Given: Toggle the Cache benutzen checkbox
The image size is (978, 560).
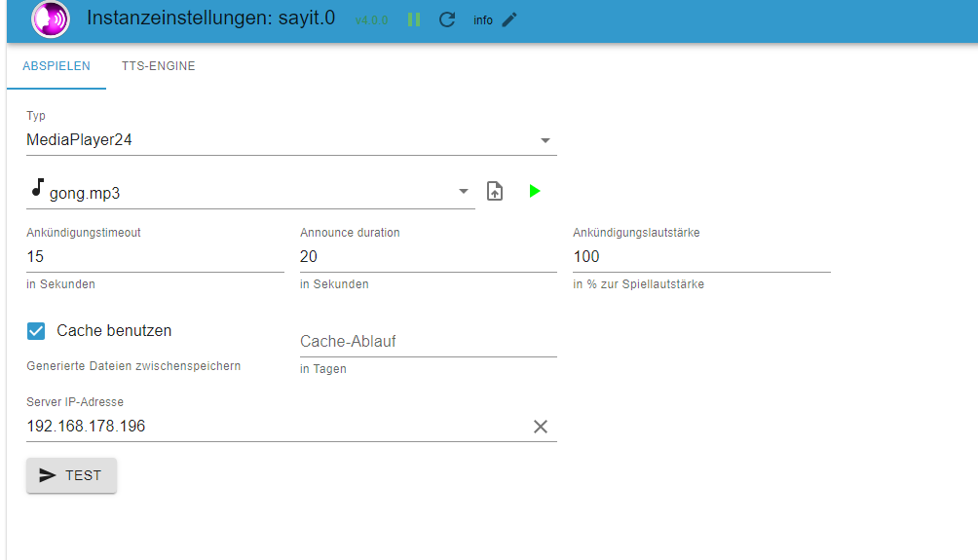Looking at the screenshot, I should pyautogui.click(x=36, y=331).
